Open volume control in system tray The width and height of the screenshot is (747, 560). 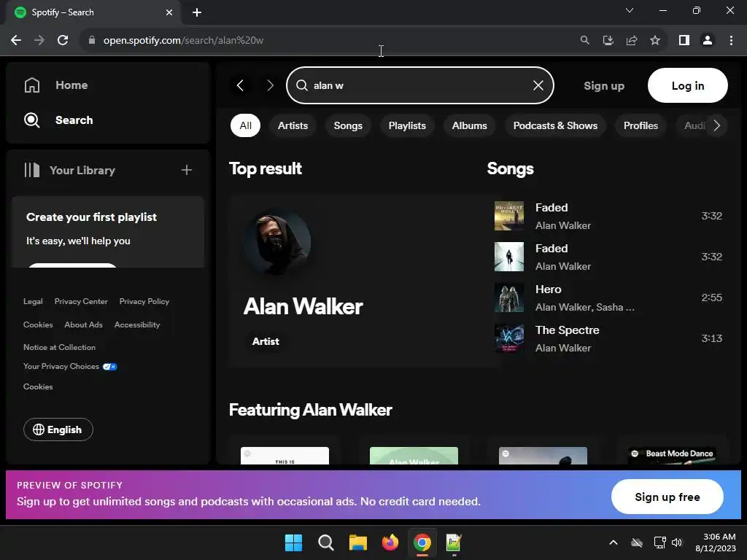click(x=676, y=542)
